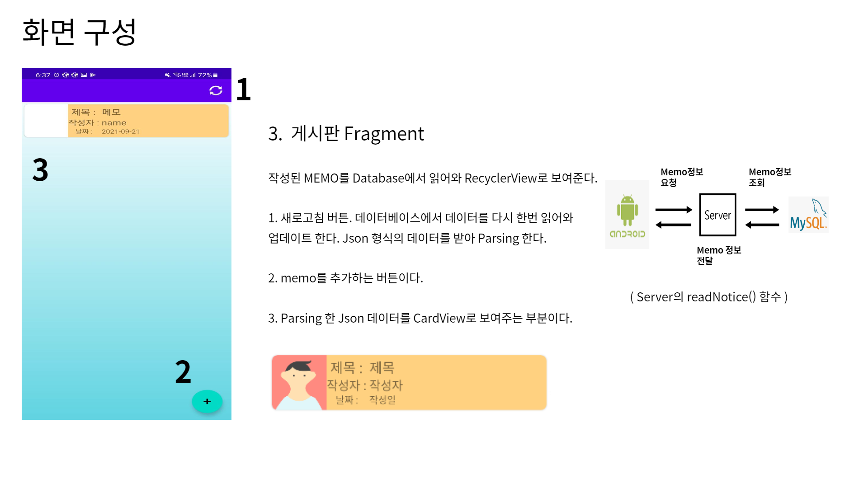This screenshot has width=868, height=488.
Task: Select the battery icon showing 72%
Action: 216,75
